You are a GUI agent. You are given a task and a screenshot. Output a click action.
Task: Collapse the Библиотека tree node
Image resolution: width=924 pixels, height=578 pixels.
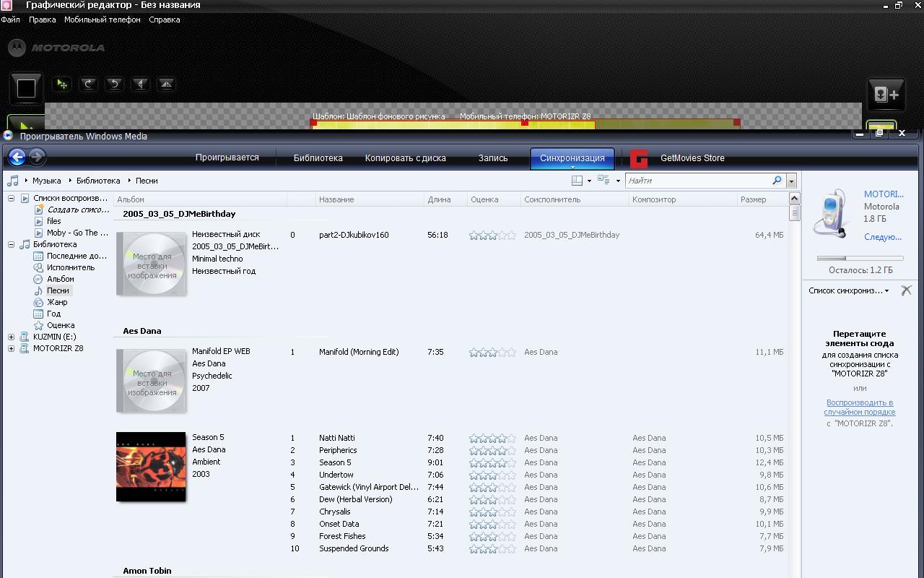click(12, 244)
